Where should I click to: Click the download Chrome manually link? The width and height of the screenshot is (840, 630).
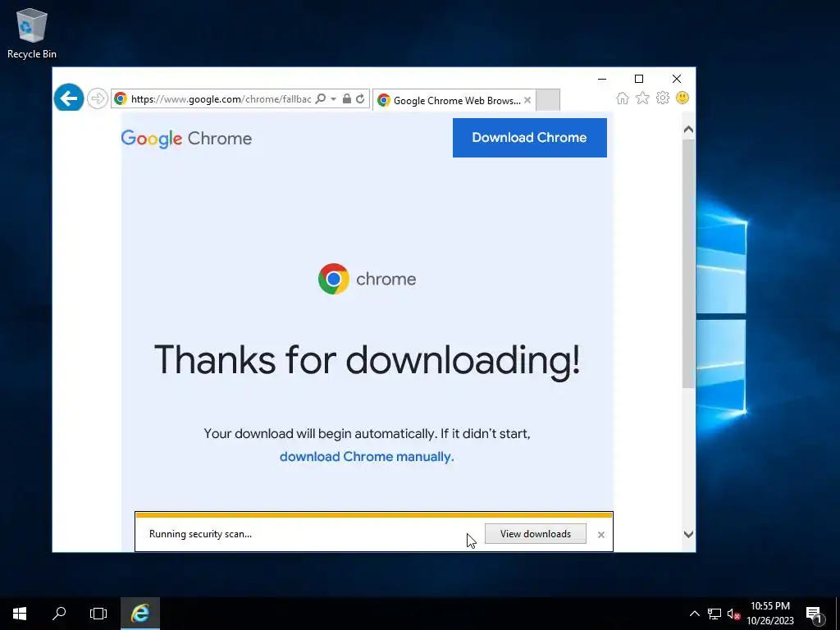(367, 456)
